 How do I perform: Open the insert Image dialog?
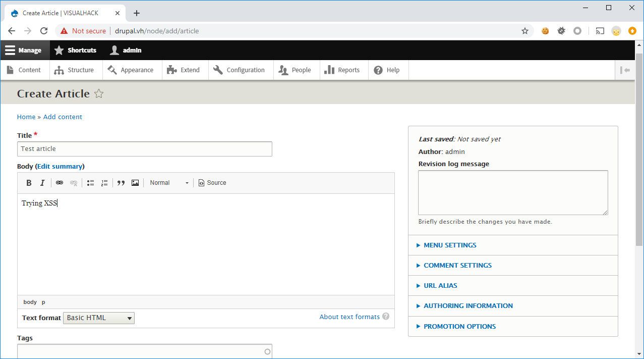pyautogui.click(x=135, y=183)
